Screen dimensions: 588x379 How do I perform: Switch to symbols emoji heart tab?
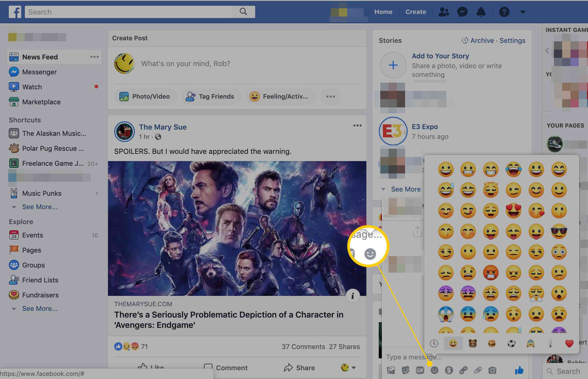(569, 343)
